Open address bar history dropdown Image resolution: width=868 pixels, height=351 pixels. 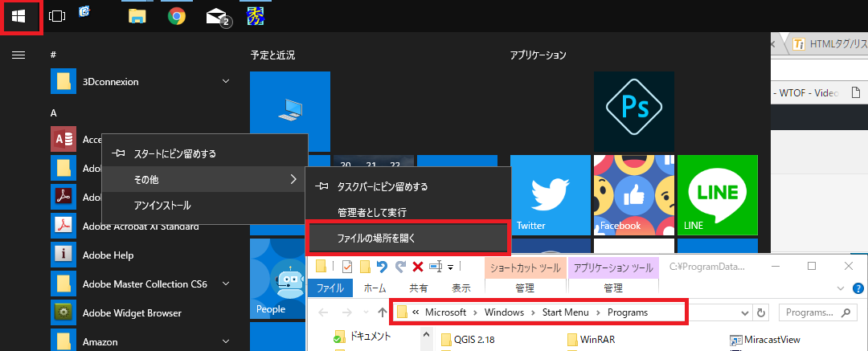744,312
